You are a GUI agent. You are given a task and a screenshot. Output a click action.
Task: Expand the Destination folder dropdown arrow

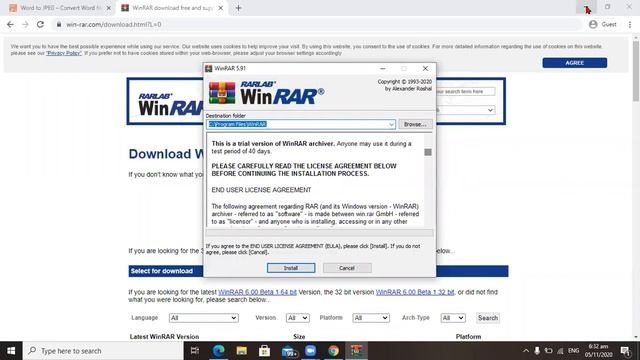[391, 124]
